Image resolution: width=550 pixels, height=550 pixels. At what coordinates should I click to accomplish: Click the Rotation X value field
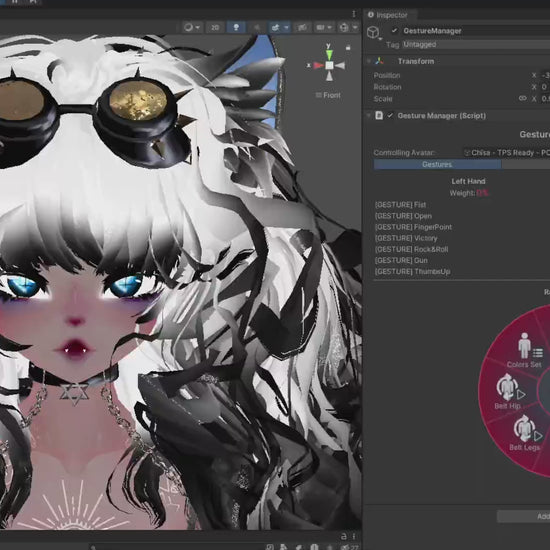click(545, 87)
